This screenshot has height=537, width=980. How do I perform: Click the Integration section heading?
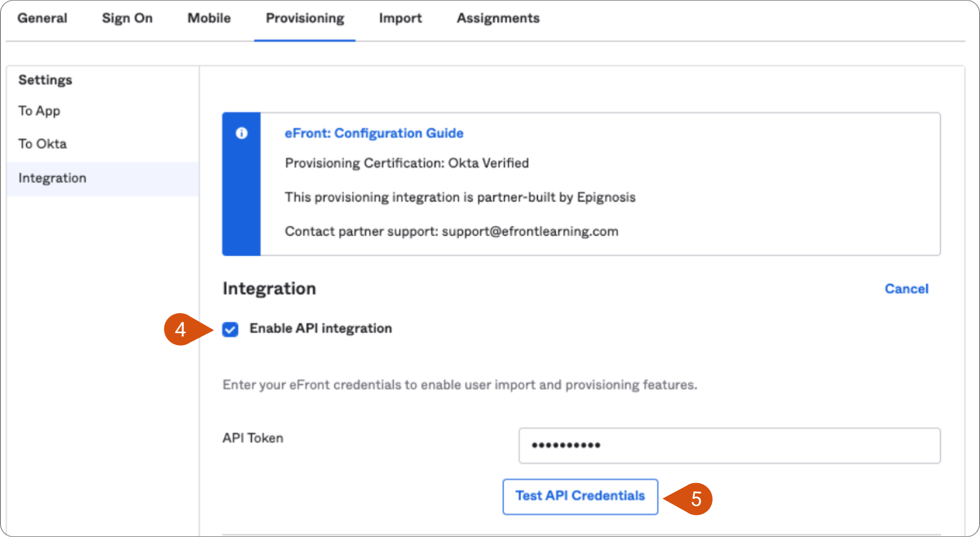(x=269, y=289)
